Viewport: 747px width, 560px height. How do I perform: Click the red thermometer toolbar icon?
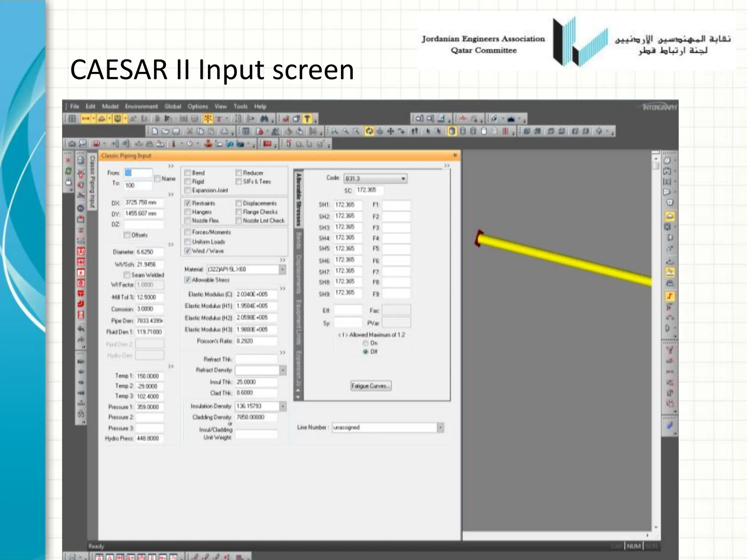174,144
